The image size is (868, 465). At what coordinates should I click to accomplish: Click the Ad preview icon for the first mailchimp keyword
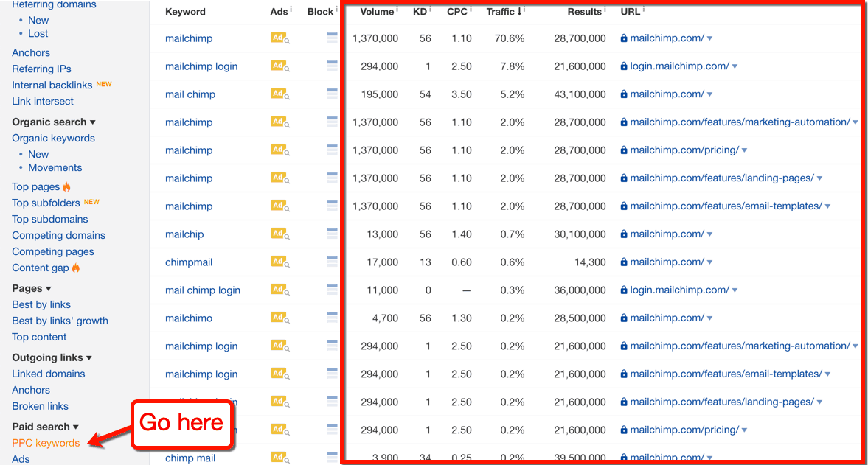click(x=279, y=38)
